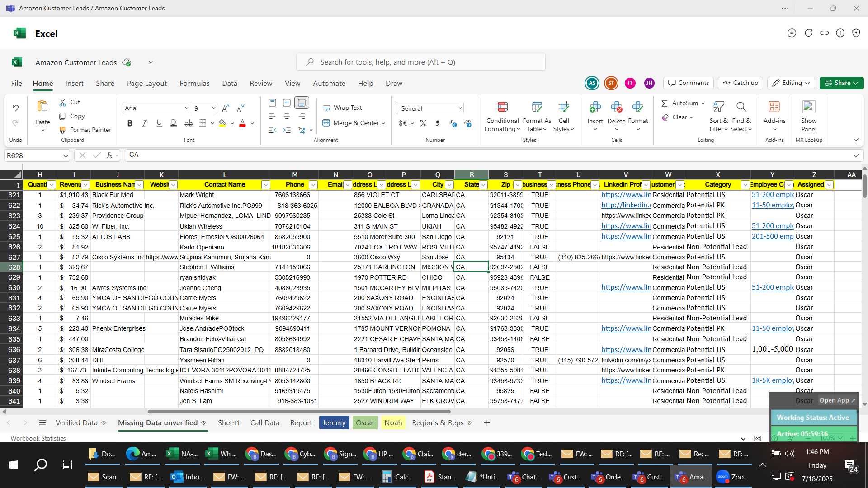Open the Name Box dropdown
The height and width of the screenshot is (488, 868).
click(66, 156)
